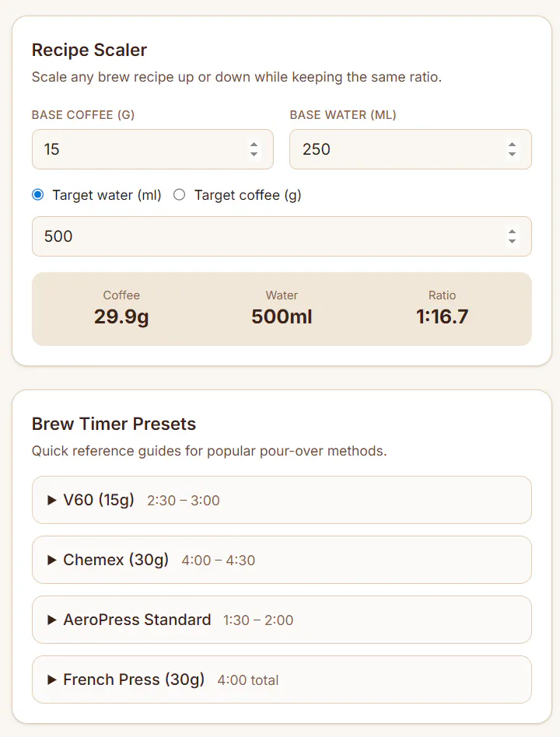560x737 pixels.
Task: Increase Base Water using up arrow
Action: point(512,145)
